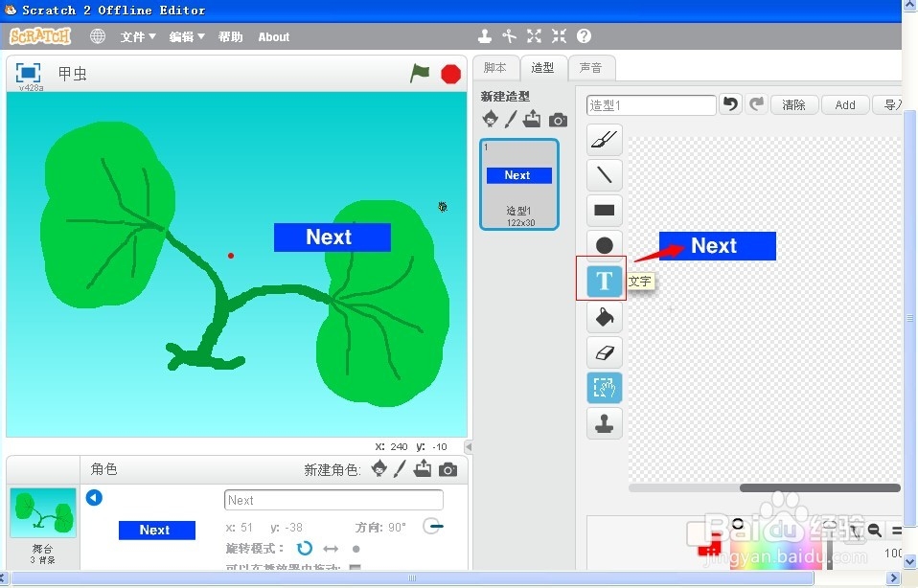The image size is (918, 588).
Task: Click the paint canvas horizontal scrollbar
Action: coord(819,488)
